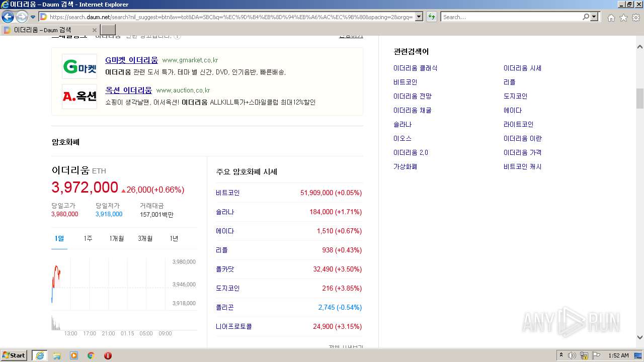Open the Tools gear icon
The image size is (644, 362).
click(636, 18)
